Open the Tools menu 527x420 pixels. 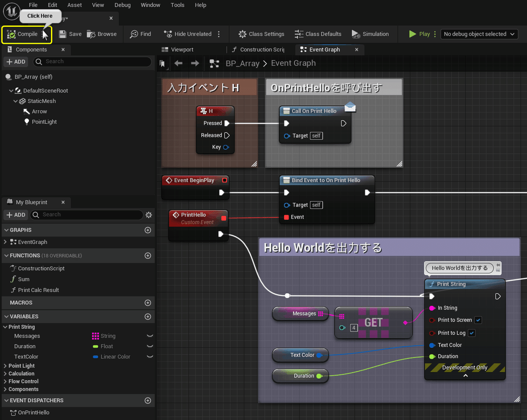177,5
